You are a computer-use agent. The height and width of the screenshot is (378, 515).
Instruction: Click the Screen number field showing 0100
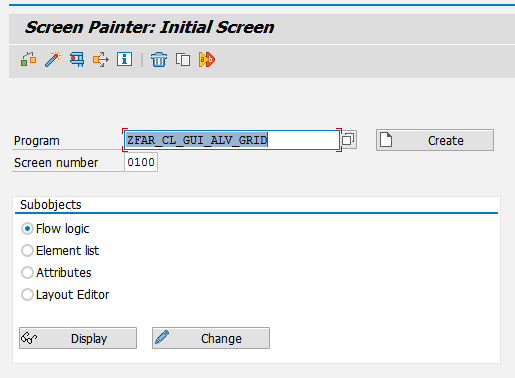point(141,162)
